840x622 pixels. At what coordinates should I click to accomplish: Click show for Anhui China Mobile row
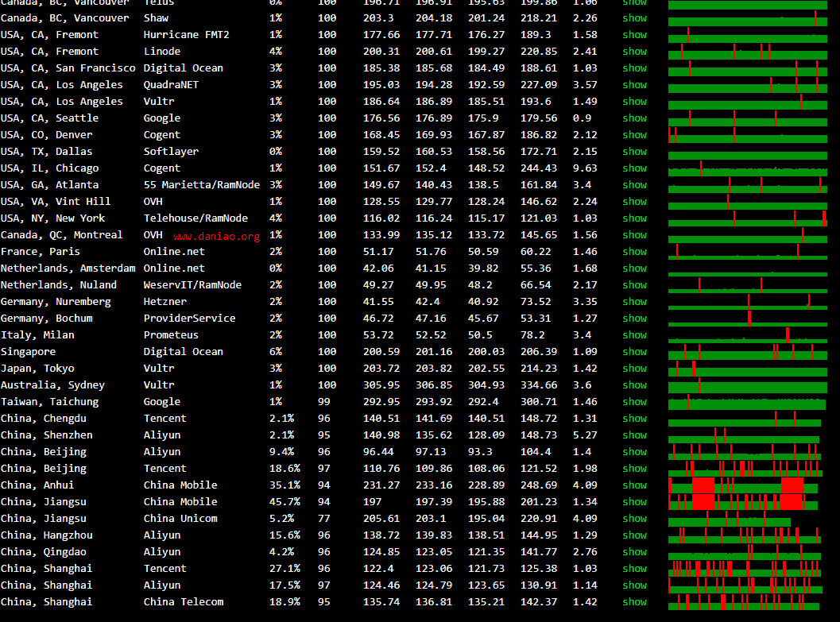coord(635,485)
